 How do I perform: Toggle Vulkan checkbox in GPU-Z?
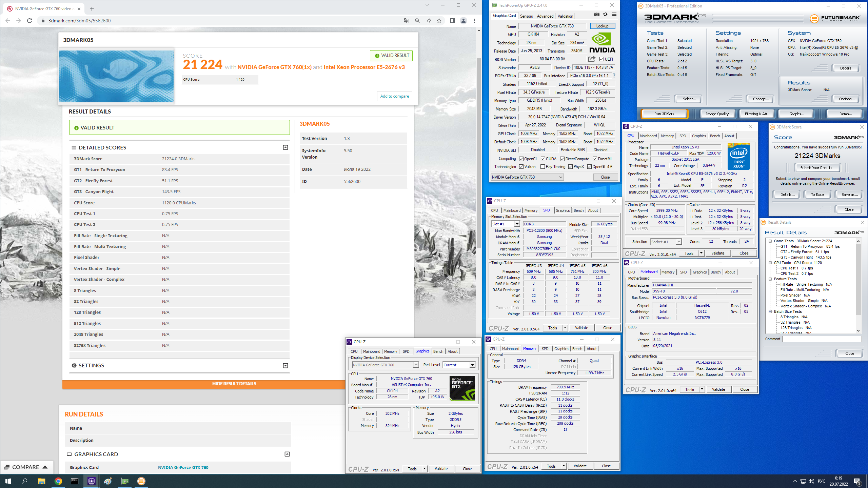click(521, 166)
